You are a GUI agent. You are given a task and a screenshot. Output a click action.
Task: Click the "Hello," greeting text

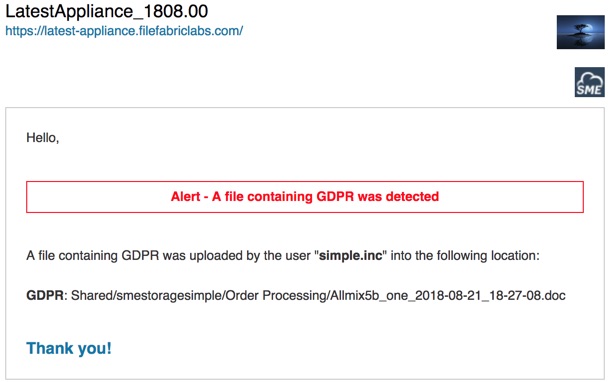(43, 138)
